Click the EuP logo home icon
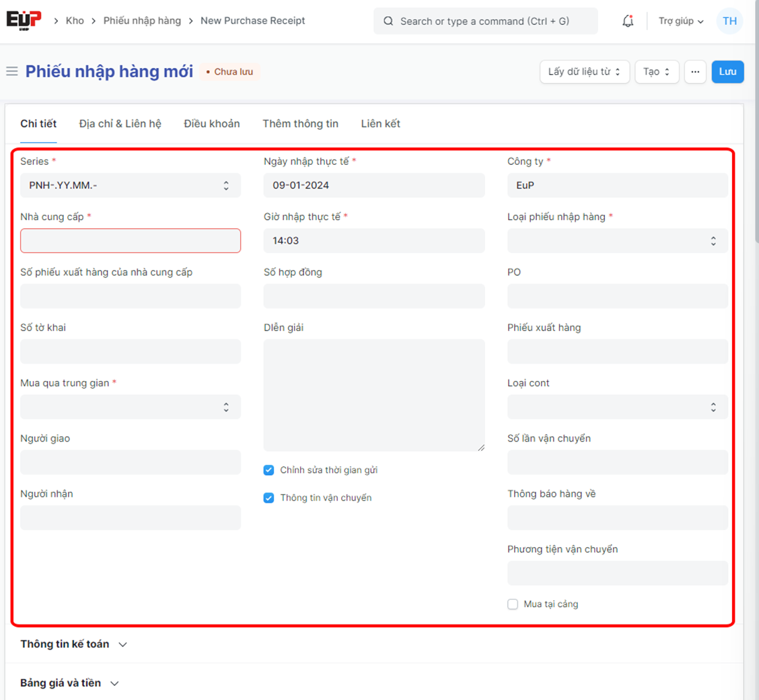Image resolution: width=759 pixels, height=700 pixels. coord(24,20)
